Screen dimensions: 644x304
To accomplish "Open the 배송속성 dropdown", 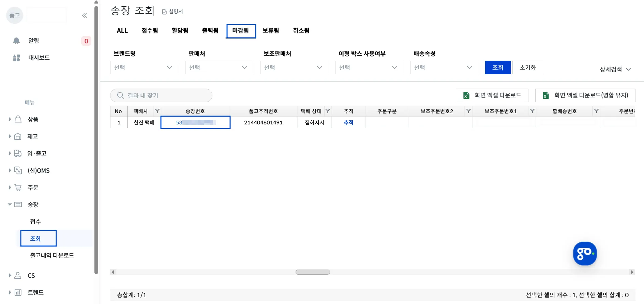I will pos(444,67).
